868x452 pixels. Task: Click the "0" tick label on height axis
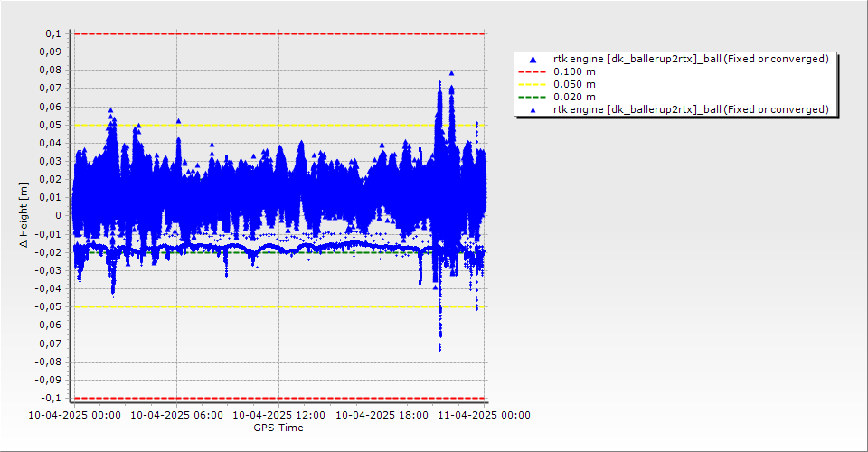[59, 216]
